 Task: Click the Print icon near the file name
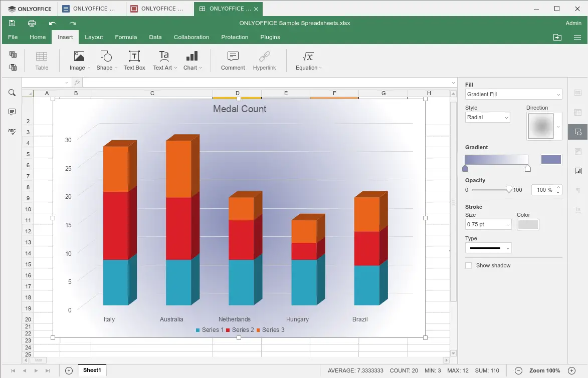(x=32, y=23)
